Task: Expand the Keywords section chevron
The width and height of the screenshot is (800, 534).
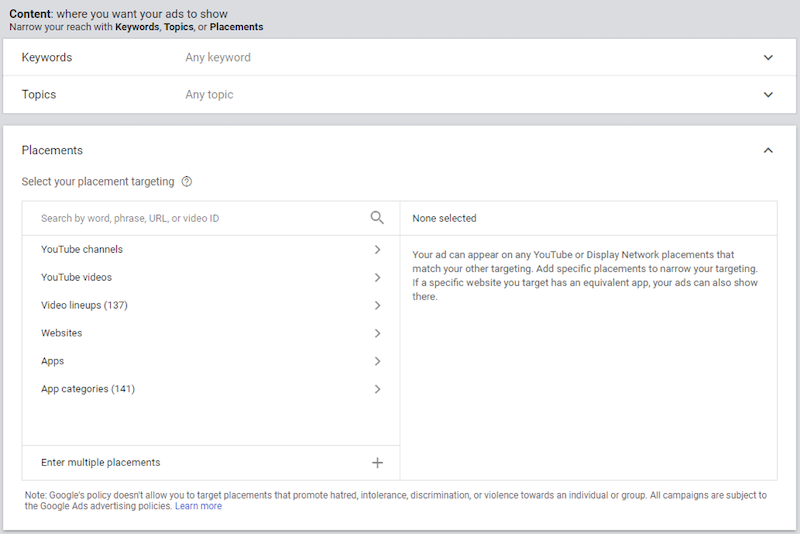Action: [768, 58]
